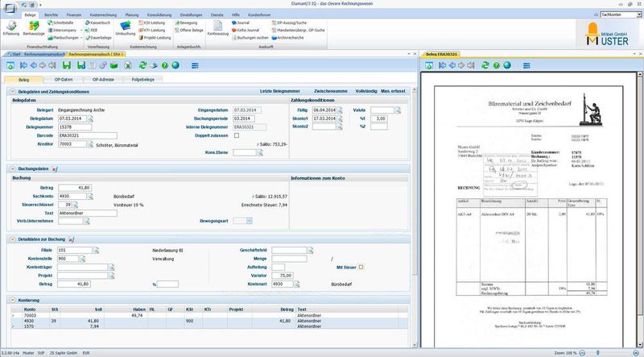The height and width of the screenshot is (357, 644).
Task: Toggle the Mit Steuer checkbox
Action: [361, 267]
